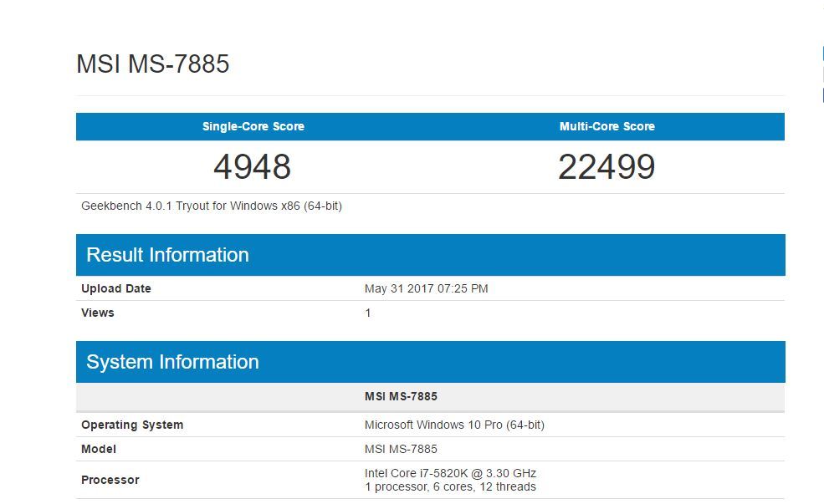Click 1 processor, 6 cores, 12 threads text

point(450,486)
